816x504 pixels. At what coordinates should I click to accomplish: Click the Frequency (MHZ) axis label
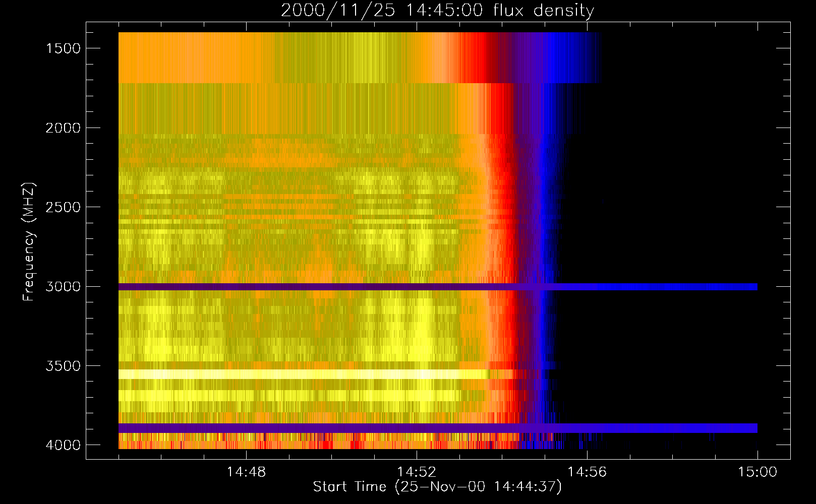point(29,242)
